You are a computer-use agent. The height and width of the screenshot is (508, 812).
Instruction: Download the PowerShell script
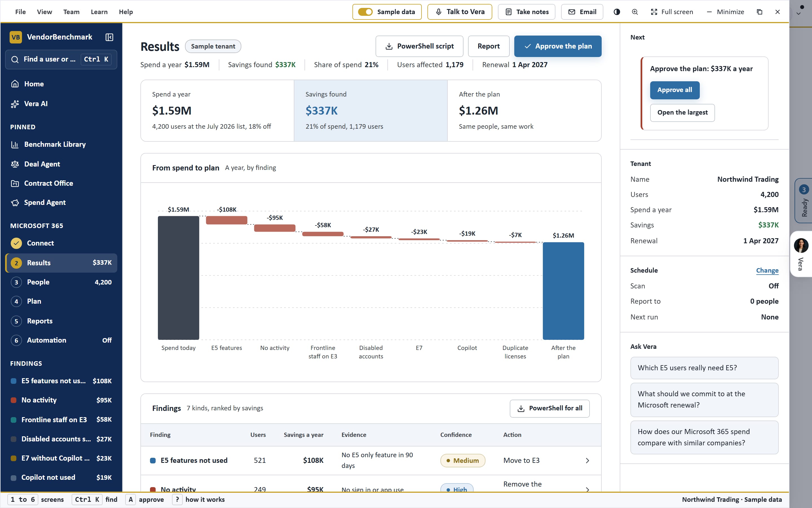tap(420, 46)
